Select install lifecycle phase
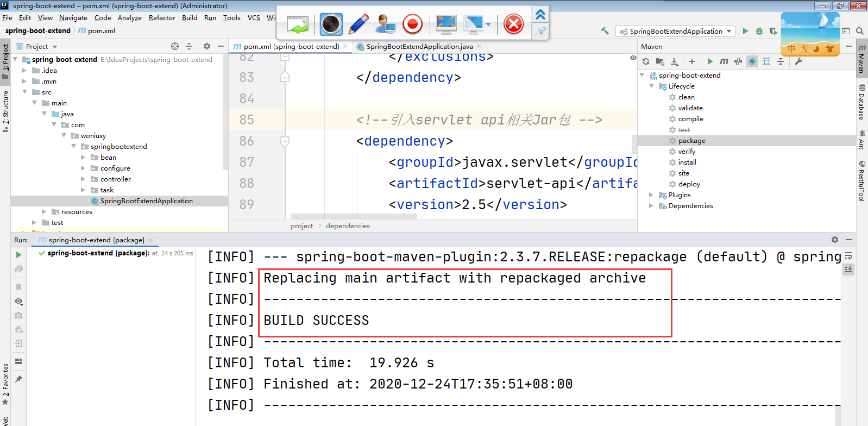The width and height of the screenshot is (868, 426). click(x=687, y=162)
